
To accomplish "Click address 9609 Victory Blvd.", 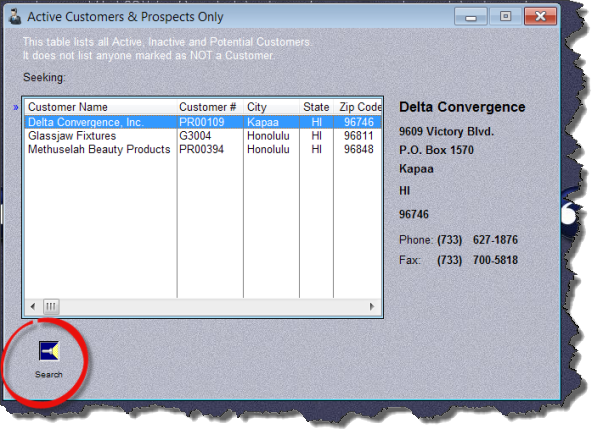I will pyautogui.click(x=446, y=132).
